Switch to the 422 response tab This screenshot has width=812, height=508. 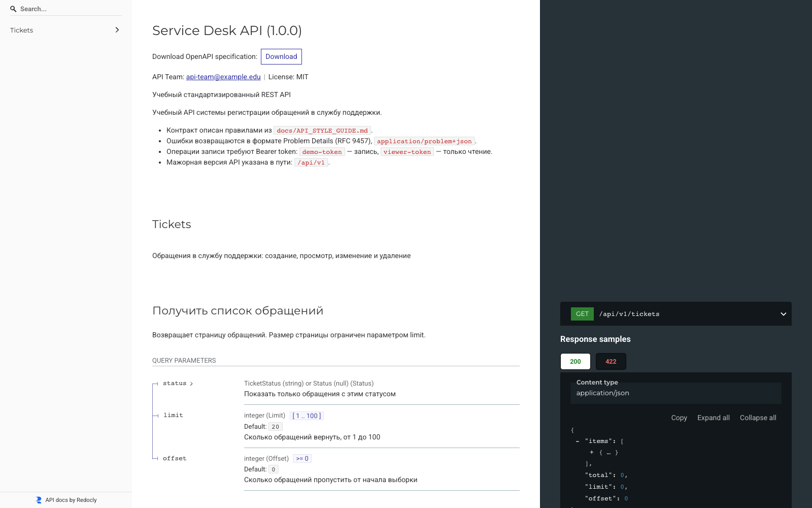click(611, 361)
